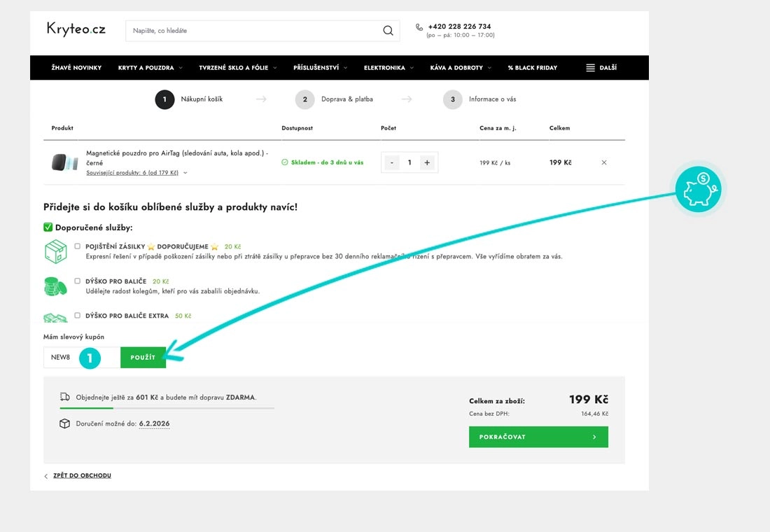Uncheck the Doporučené služby checkbox
The height and width of the screenshot is (532, 770).
click(x=48, y=227)
